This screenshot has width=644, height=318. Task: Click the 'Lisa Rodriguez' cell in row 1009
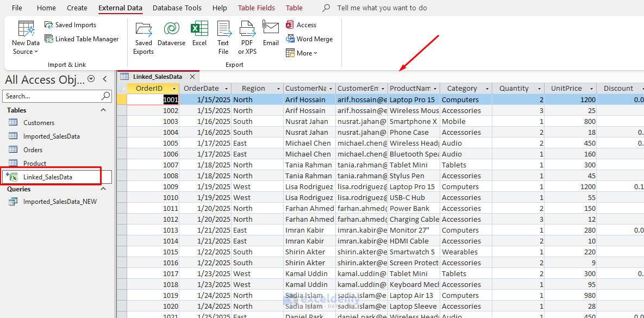tap(310, 186)
